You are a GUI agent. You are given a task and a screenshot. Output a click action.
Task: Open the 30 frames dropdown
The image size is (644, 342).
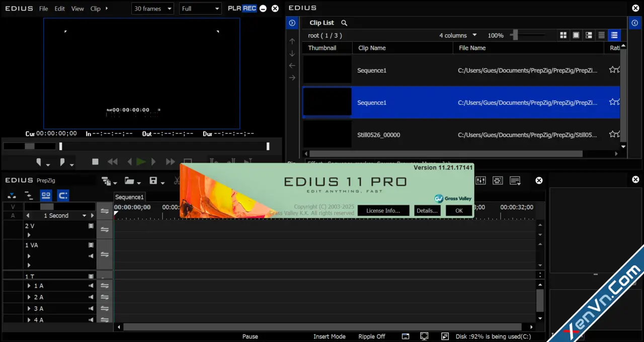tap(152, 9)
